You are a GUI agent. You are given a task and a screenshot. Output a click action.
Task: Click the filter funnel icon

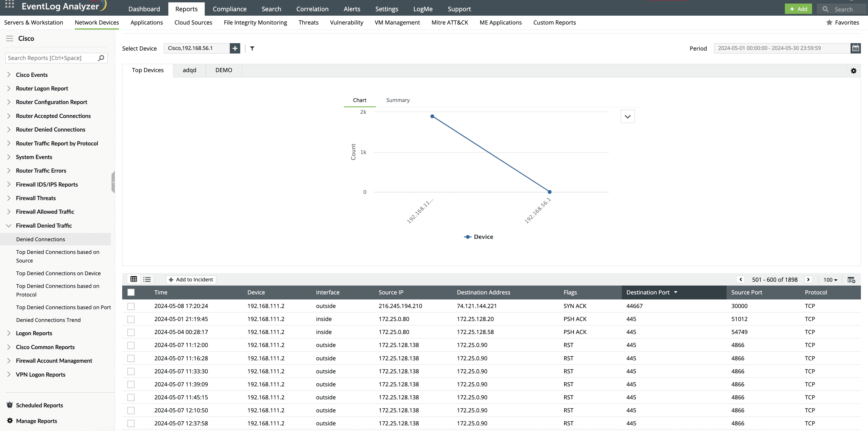tap(252, 48)
